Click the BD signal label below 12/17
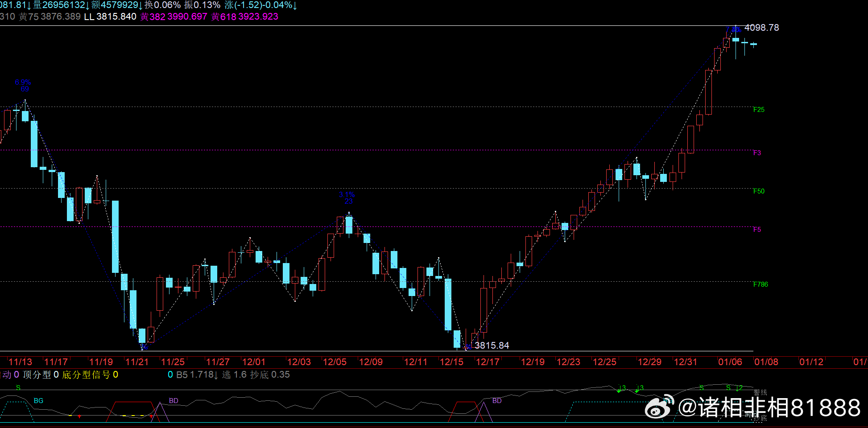Image resolution: width=868 pixels, height=428 pixels. (x=497, y=401)
